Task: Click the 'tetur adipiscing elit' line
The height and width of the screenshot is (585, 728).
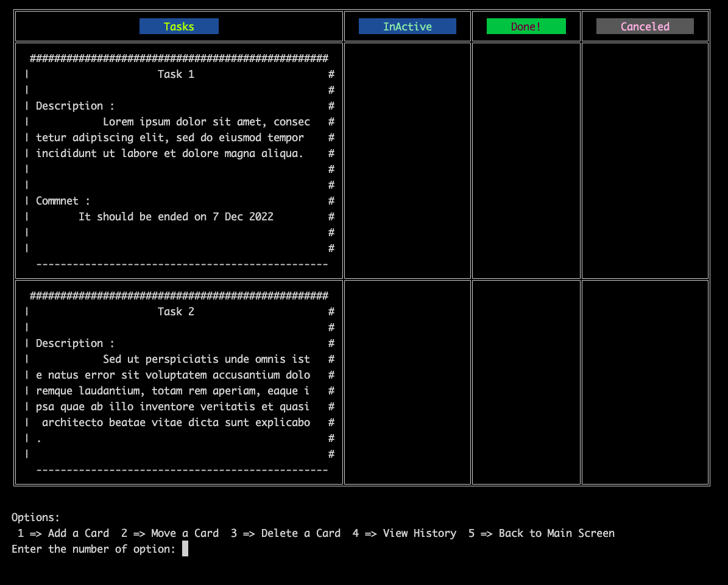Action: 169,138
